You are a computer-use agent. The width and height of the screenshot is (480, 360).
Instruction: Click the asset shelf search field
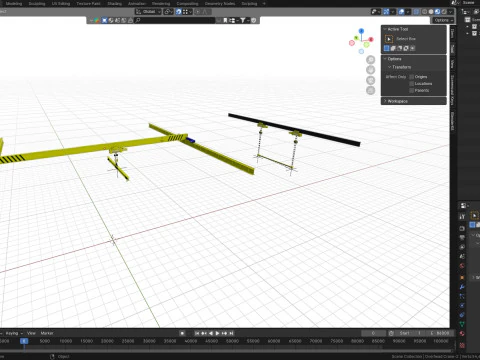tap(175, 20)
